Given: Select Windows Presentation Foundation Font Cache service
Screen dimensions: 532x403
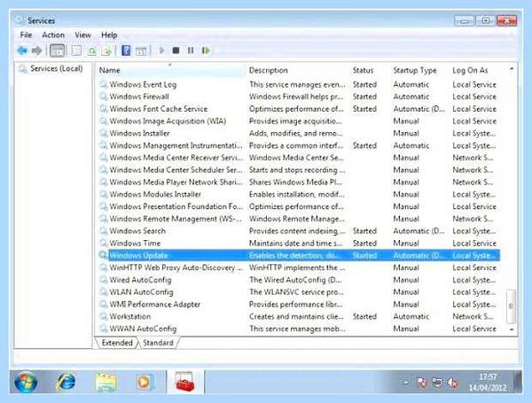Looking at the screenshot, I should (300, 206).
